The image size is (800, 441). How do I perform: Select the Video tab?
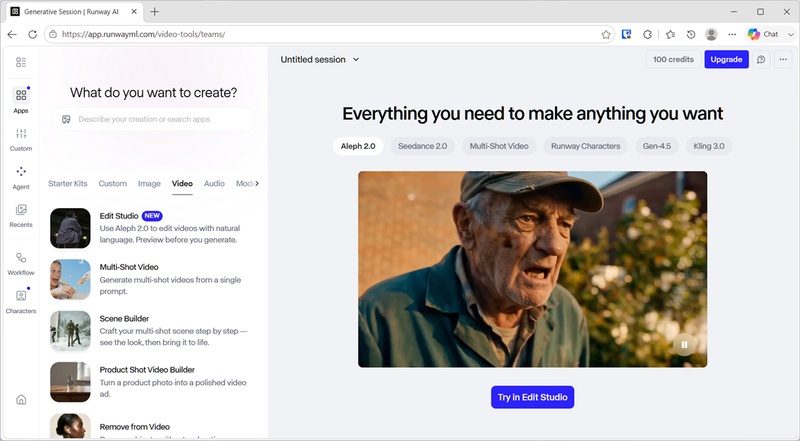click(x=182, y=183)
